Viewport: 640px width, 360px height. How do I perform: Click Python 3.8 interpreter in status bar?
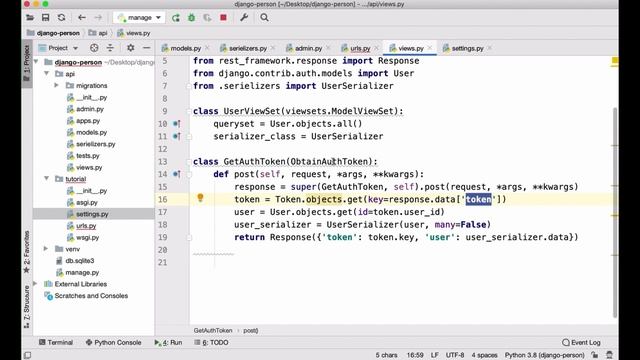click(544, 355)
